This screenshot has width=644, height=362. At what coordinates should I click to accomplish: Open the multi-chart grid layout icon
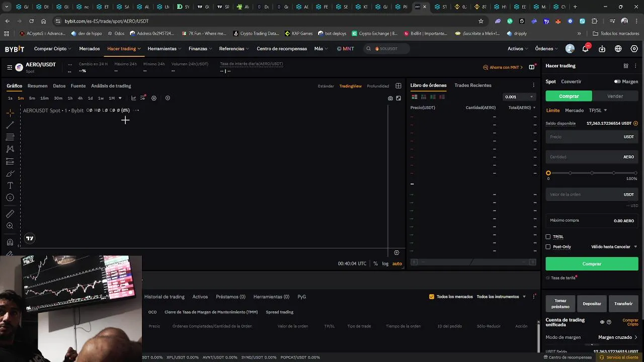click(x=398, y=86)
